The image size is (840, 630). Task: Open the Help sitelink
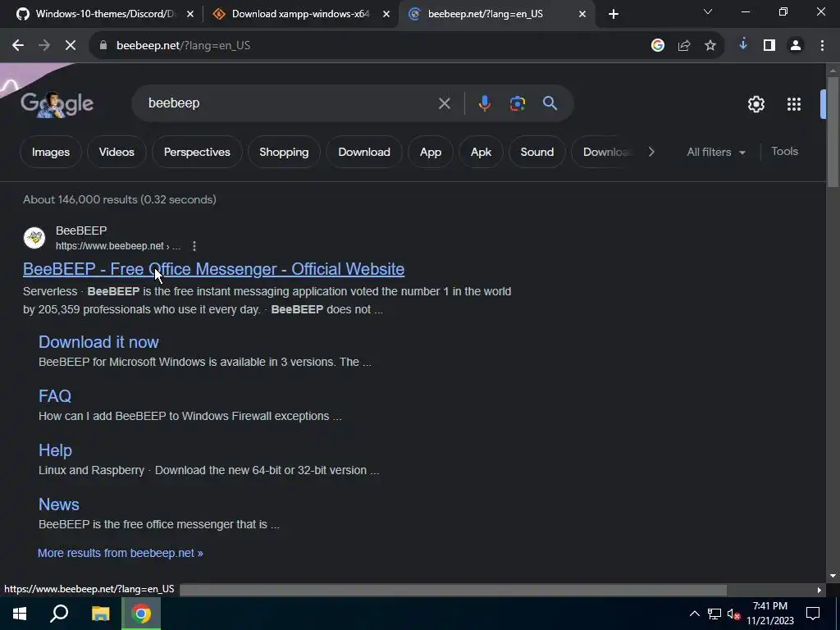pyautogui.click(x=55, y=450)
